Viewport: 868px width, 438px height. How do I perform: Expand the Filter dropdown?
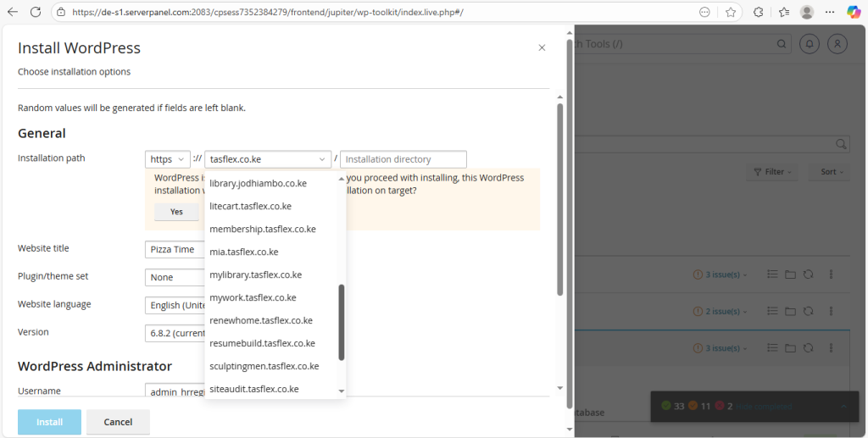(774, 172)
